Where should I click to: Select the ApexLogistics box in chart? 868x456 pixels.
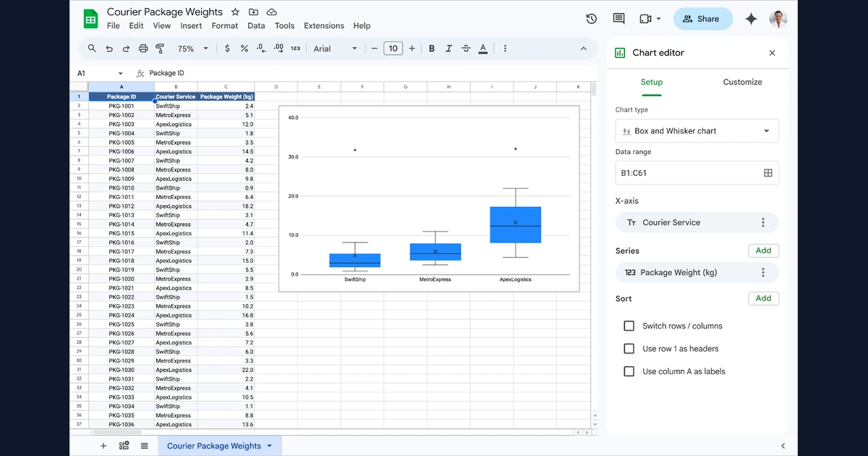coord(515,224)
